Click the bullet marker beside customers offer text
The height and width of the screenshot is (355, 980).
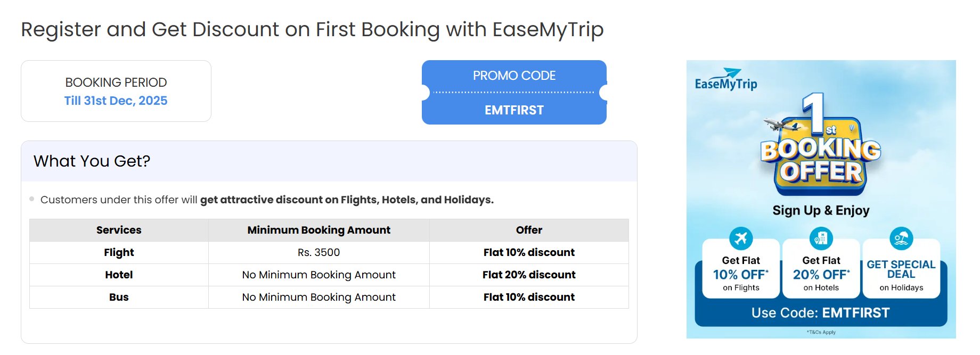[x=32, y=200]
